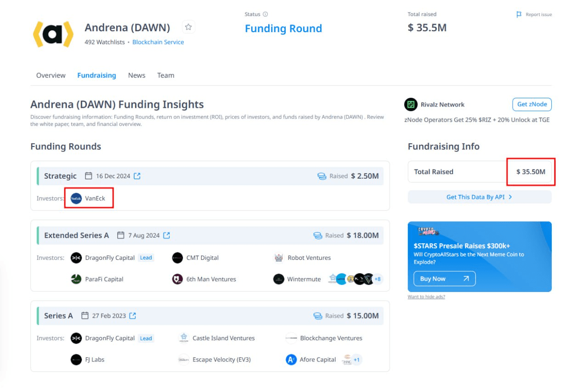The height and width of the screenshot is (388, 588).
Task: Click the Want to hide ads link
Action: click(426, 297)
